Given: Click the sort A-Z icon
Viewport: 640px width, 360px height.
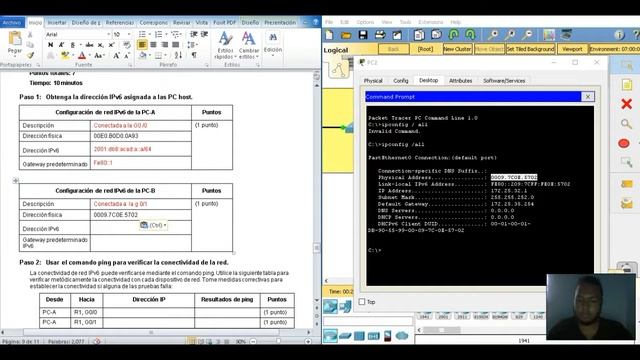Looking at the screenshot, I should point(178,55).
